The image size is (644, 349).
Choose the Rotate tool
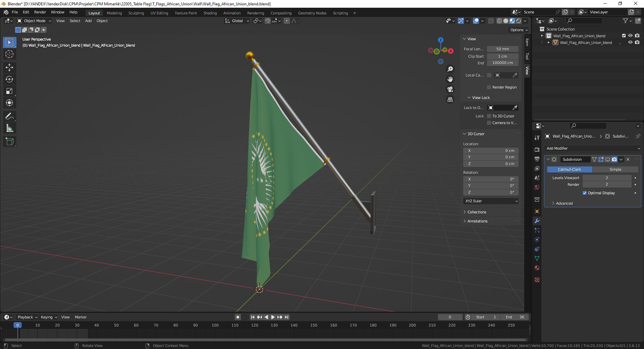[x=9, y=79]
